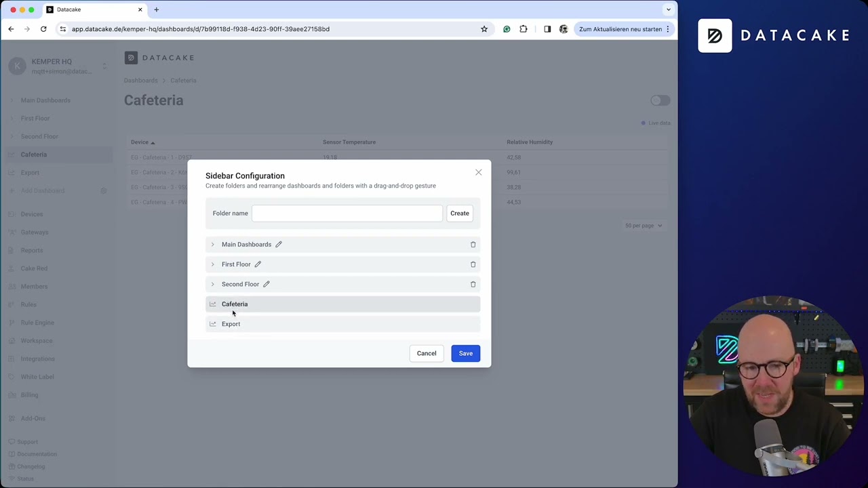Click Add Dashboard in the sidebar
Image resolution: width=868 pixels, height=488 pixels.
click(x=43, y=190)
